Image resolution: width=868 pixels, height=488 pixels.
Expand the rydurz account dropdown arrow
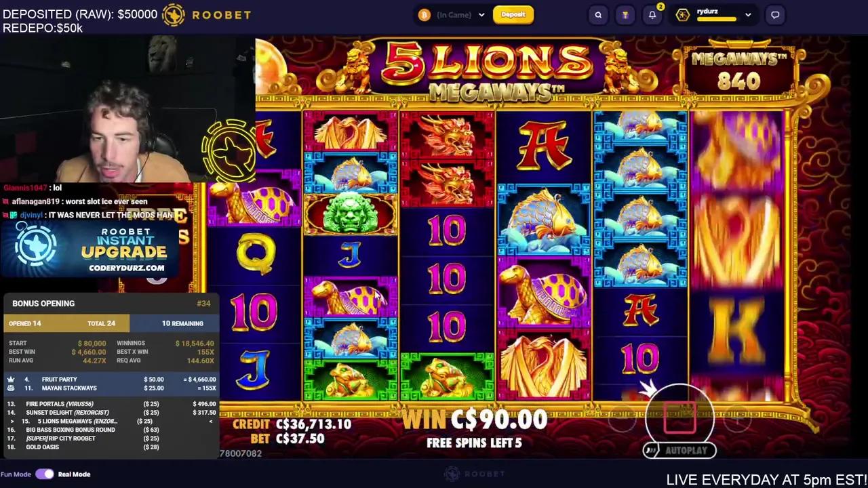[x=748, y=15]
